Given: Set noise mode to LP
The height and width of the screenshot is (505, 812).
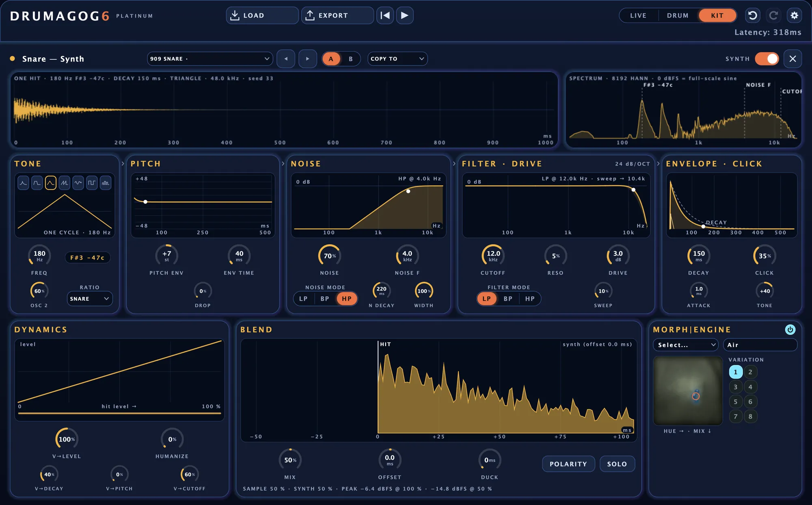Looking at the screenshot, I should [304, 299].
